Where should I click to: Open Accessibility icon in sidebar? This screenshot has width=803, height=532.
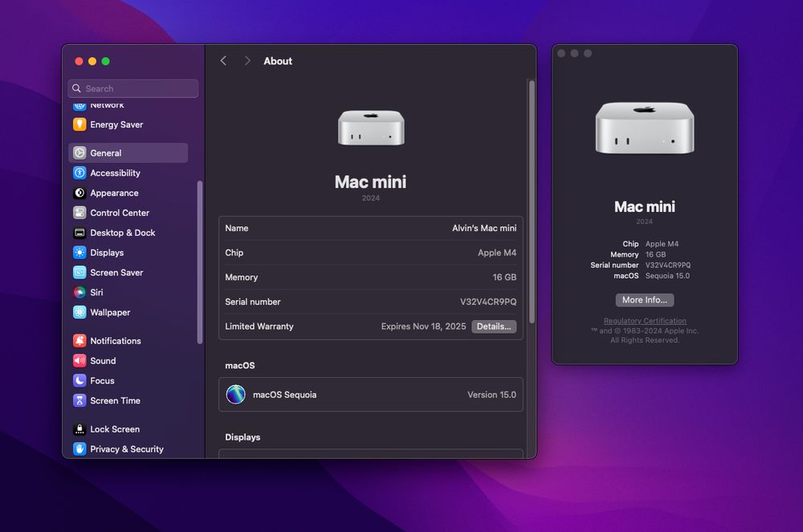(x=79, y=173)
